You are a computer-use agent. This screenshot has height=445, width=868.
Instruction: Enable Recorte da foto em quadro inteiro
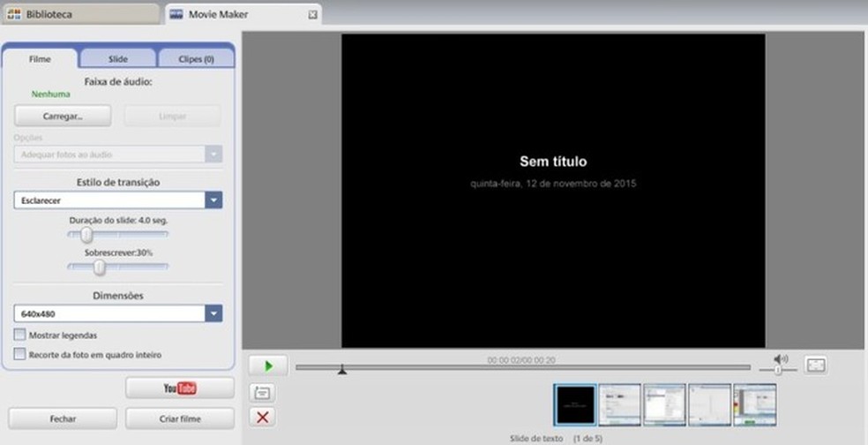tap(20, 354)
